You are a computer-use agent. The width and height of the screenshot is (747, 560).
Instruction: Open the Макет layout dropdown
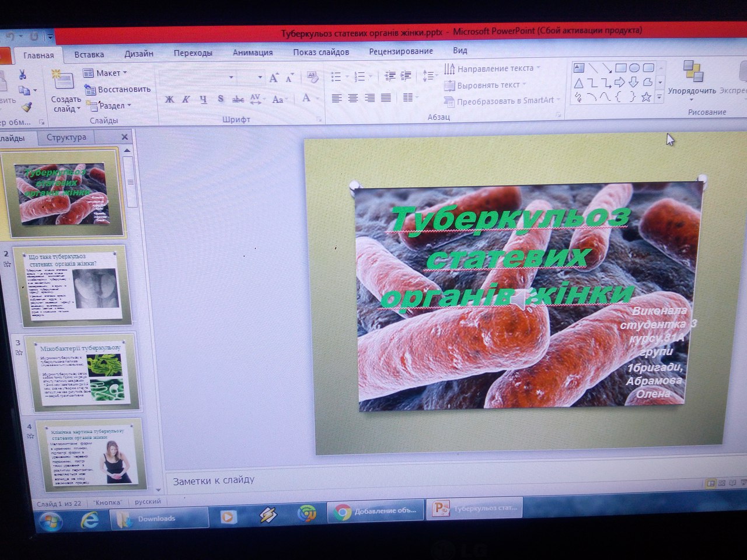(x=105, y=73)
